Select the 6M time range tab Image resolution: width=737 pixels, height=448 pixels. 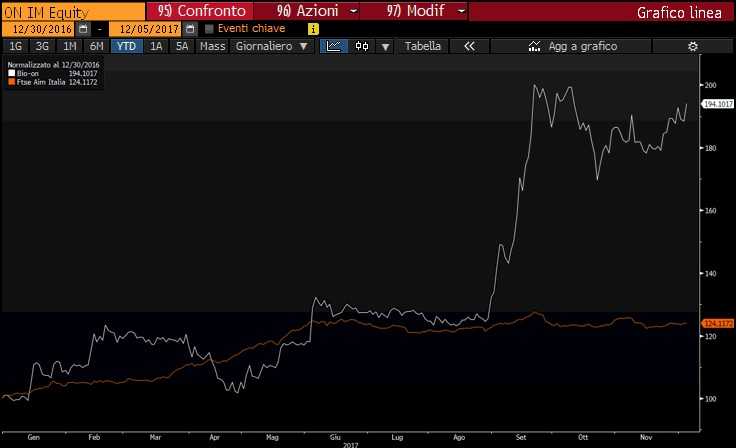96,46
